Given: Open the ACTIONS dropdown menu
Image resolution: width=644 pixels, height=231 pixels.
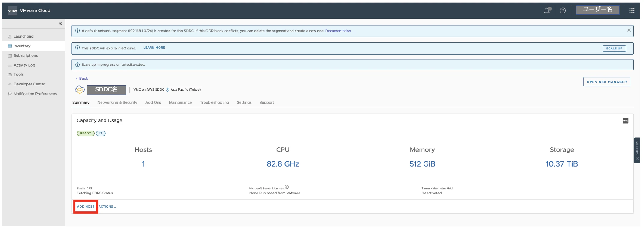Looking at the screenshot, I should [x=107, y=207].
